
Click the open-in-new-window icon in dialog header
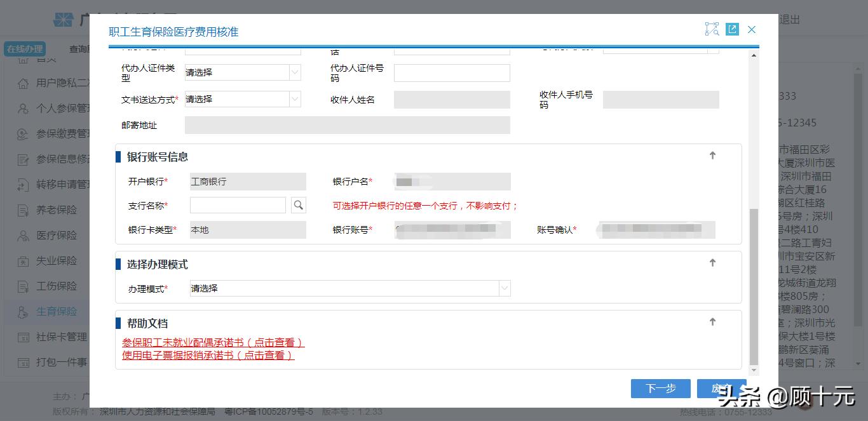732,29
